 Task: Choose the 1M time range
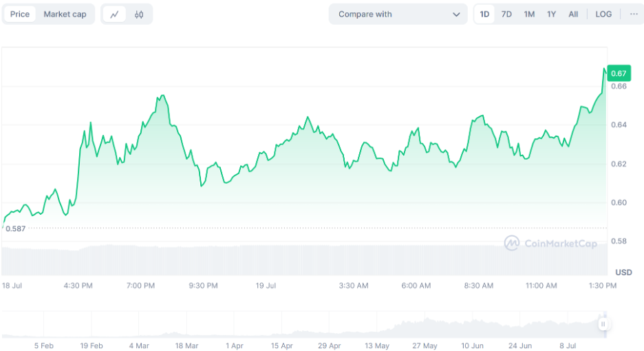pos(529,14)
